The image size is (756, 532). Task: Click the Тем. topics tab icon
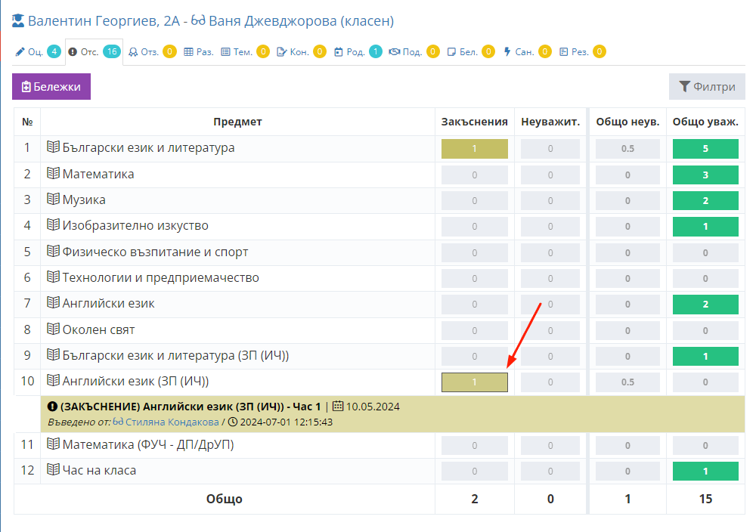coord(225,52)
